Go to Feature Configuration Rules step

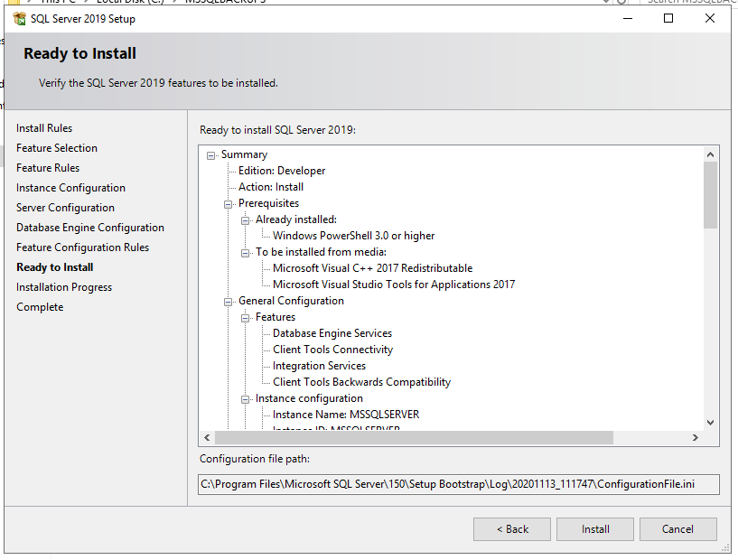(x=83, y=247)
